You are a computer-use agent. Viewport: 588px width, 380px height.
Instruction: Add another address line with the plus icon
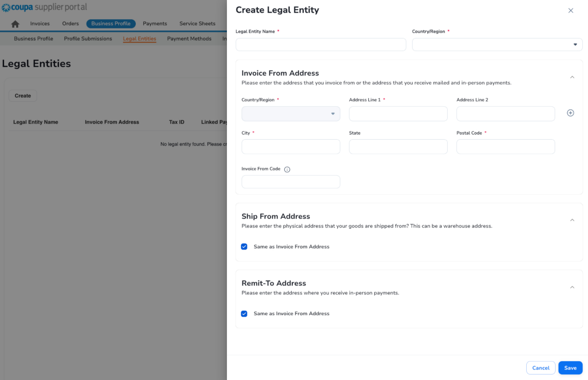pyautogui.click(x=570, y=113)
